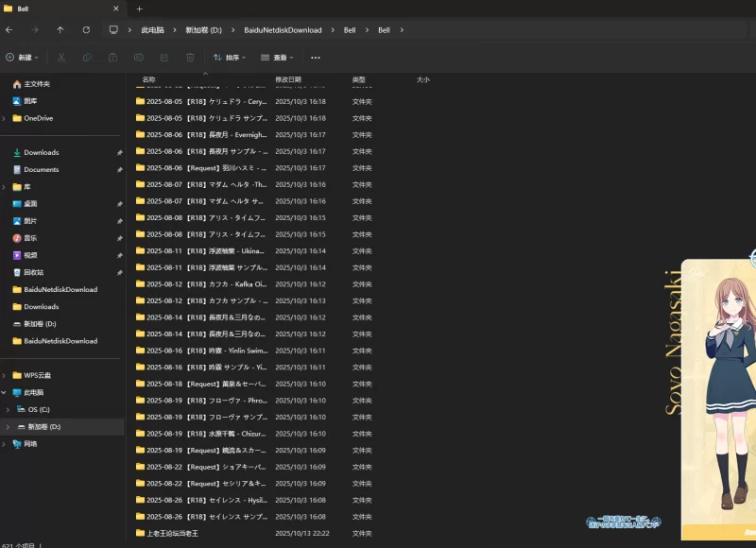Select the 上老王论坛当老王 folder

coord(172,534)
